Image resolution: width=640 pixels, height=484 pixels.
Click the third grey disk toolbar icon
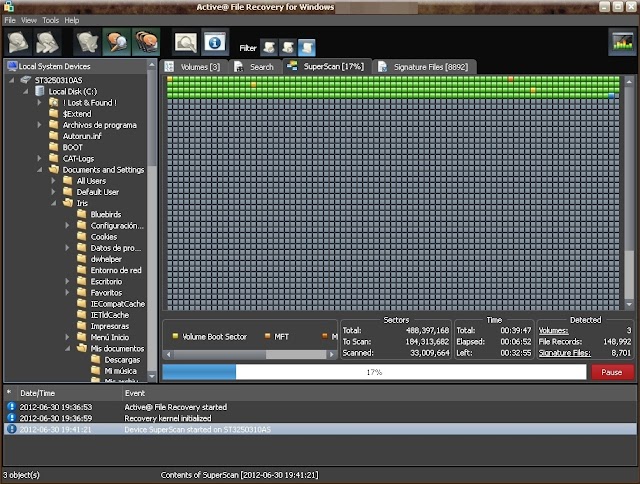[x=88, y=42]
